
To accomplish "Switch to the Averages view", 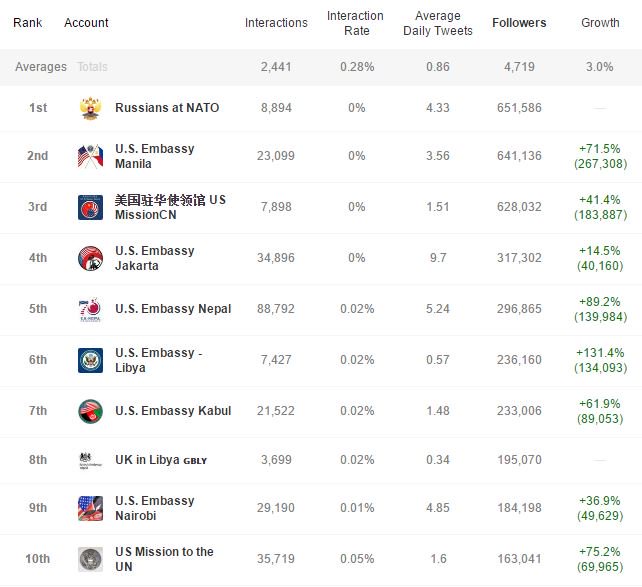I will (41, 67).
